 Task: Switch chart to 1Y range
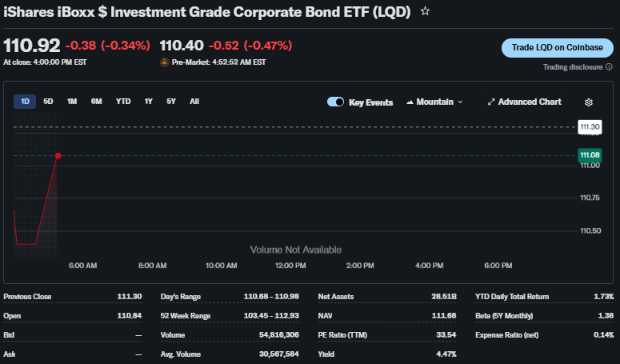point(148,102)
